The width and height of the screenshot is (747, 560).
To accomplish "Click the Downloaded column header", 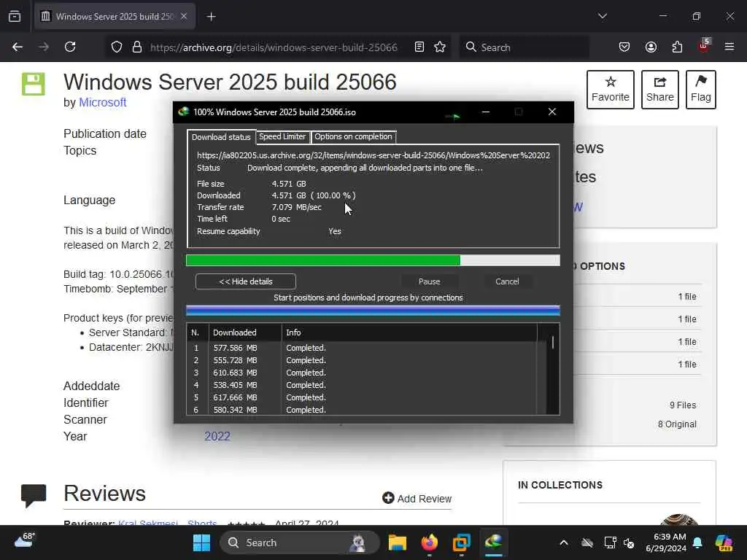I will (245, 332).
